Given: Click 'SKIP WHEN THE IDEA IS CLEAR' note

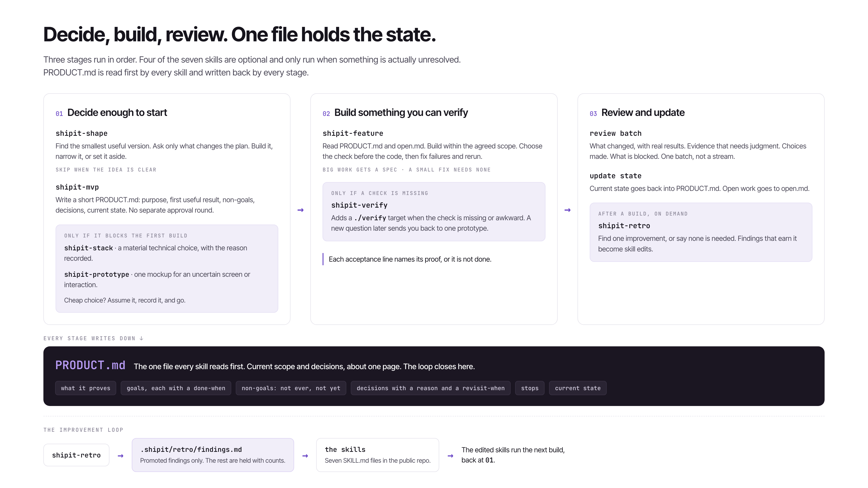Looking at the screenshot, I should (x=106, y=170).
